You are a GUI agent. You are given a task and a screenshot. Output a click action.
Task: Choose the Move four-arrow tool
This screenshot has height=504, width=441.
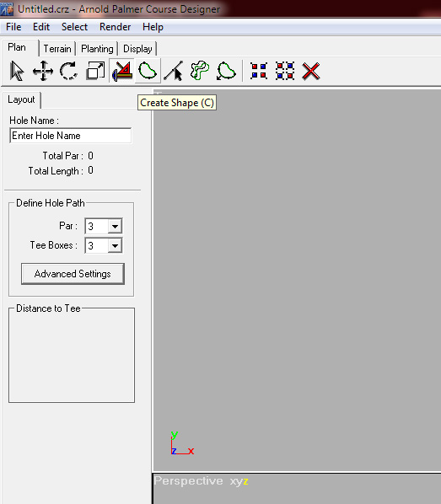(43, 71)
